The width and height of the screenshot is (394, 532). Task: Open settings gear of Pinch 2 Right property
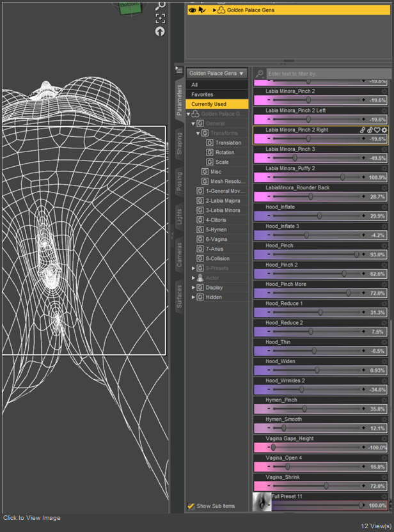click(x=384, y=130)
